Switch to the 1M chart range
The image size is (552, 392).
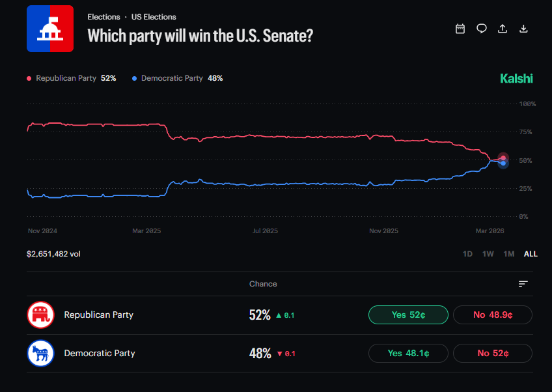point(509,254)
